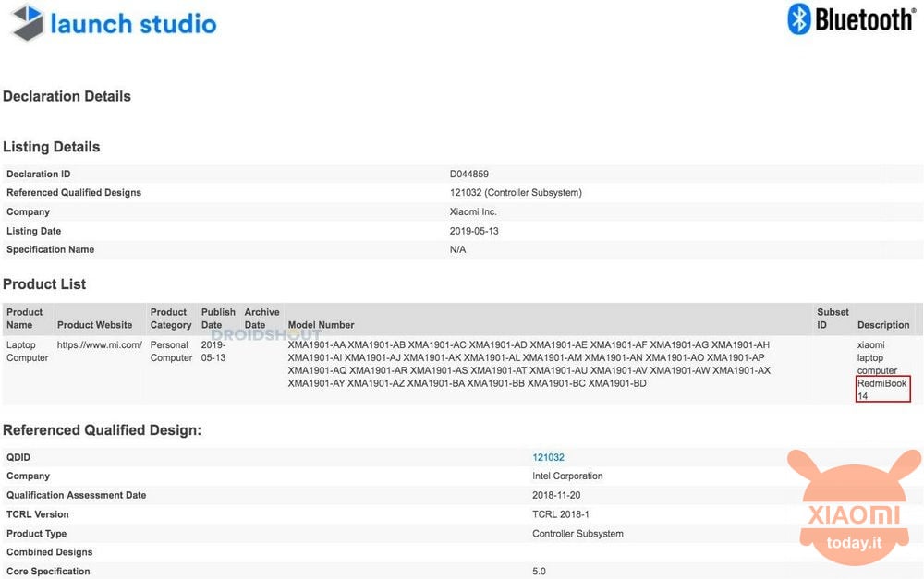Select model number XMA1901-BA
Viewport: 924px width, 579px height.
[436, 384]
